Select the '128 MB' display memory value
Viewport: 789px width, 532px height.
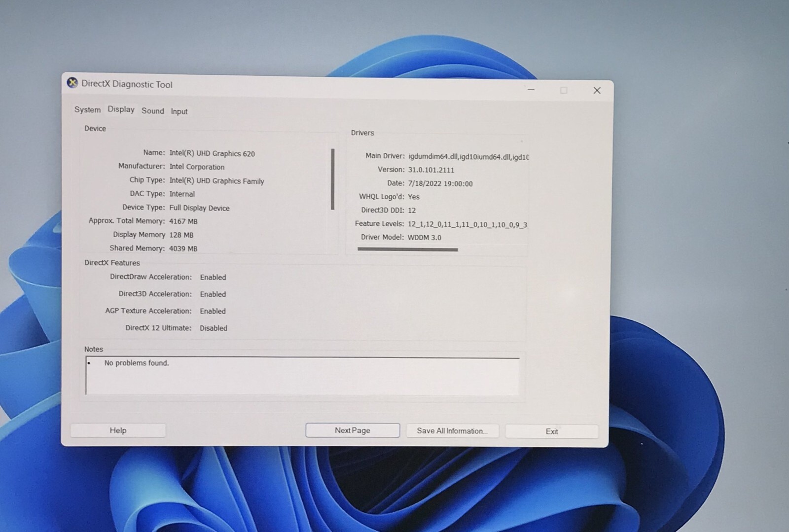(181, 235)
